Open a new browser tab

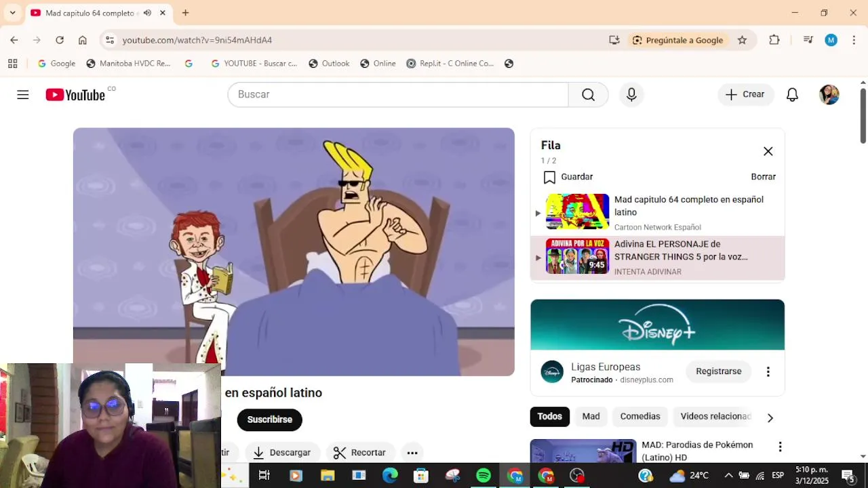click(185, 13)
